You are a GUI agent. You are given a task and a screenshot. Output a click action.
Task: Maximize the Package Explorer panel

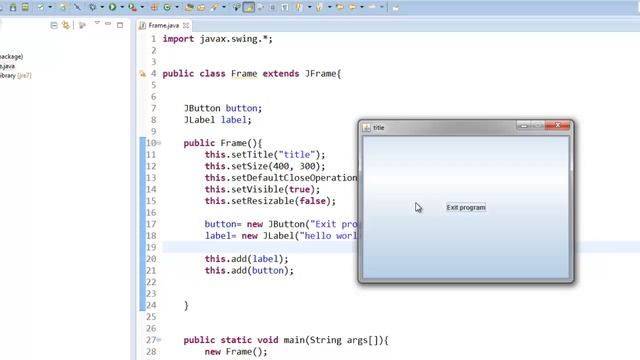pyautogui.click(x=120, y=25)
